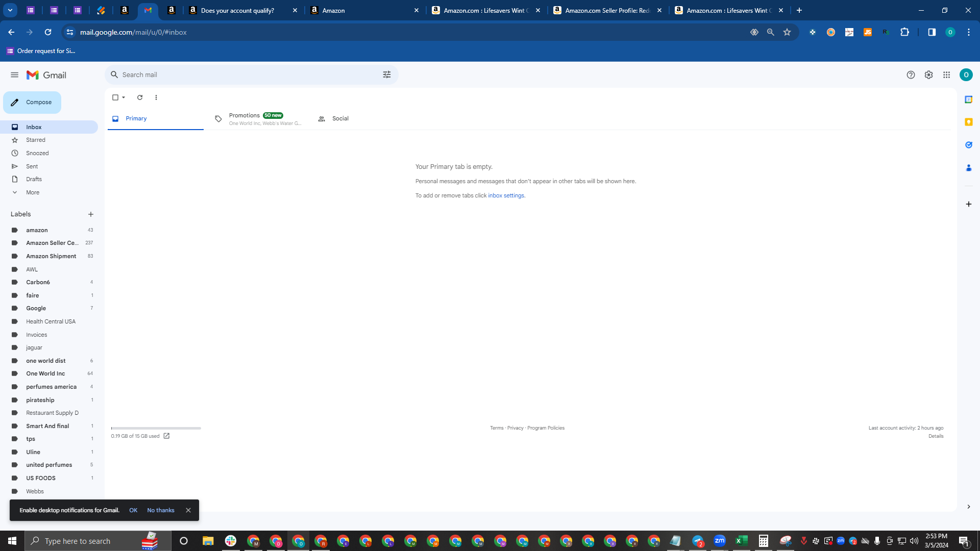The image size is (980, 551).
Task: Refresh the inbox mail list
Action: [140, 97]
